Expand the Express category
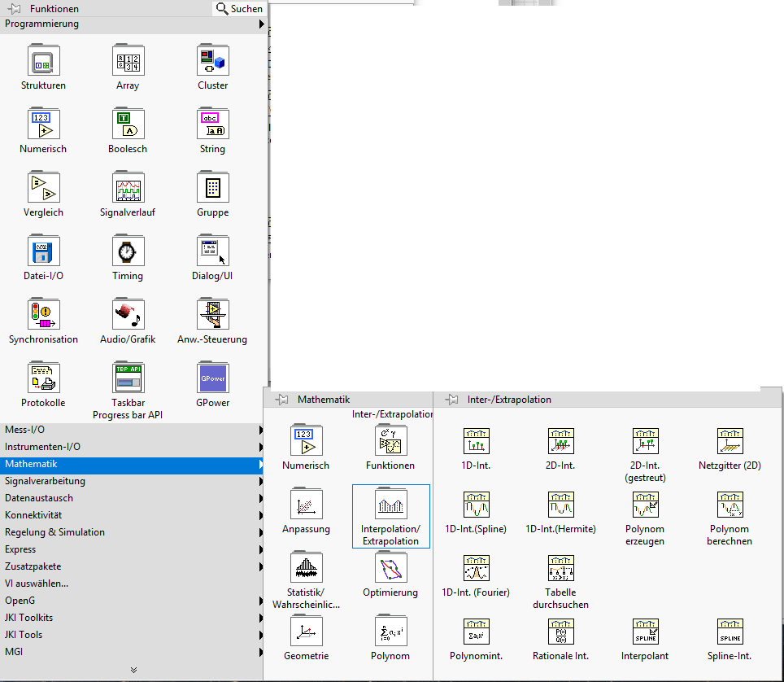 133,549
